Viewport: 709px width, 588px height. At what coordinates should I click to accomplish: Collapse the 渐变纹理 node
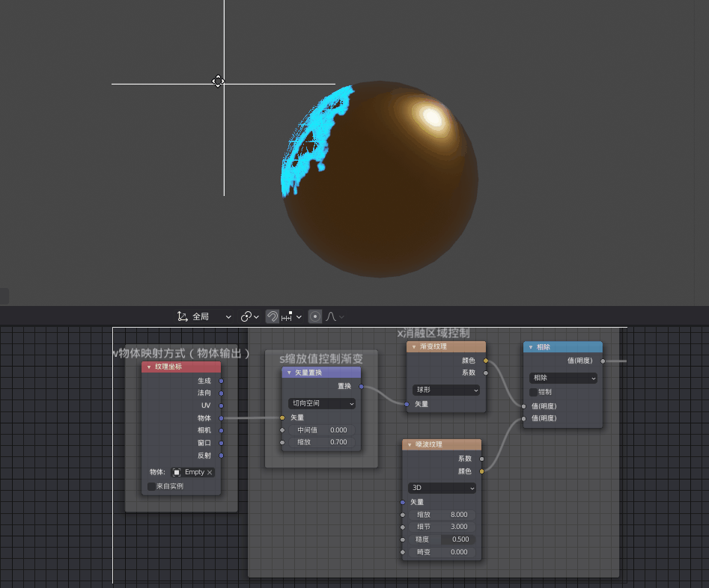[414, 347]
